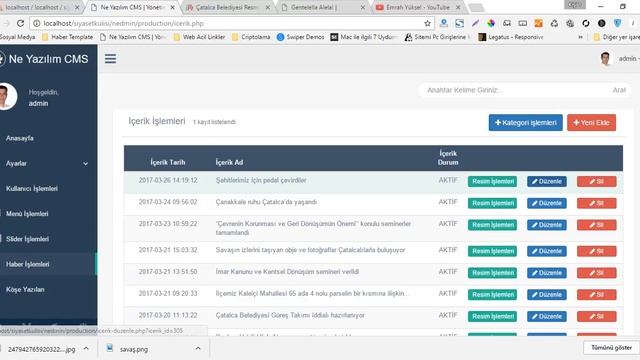Click Sil for Şehitlerimiz için pedal row
The width and height of the screenshot is (640, 360).
click(596, 181)
